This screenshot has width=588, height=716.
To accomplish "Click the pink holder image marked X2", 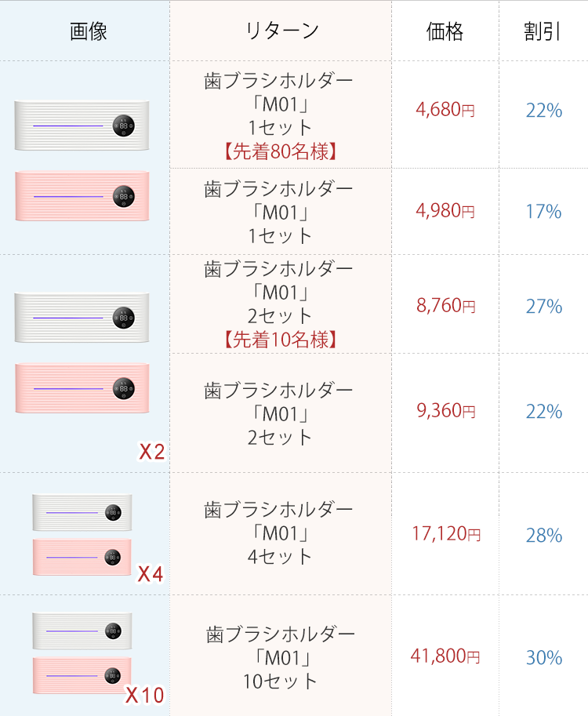I will pos(81,388).
